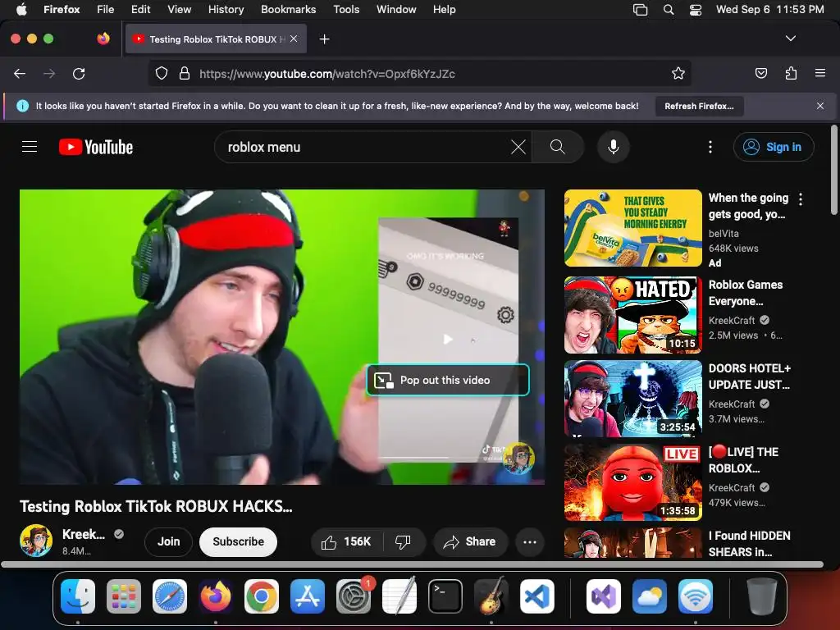Dislike the video with thumbs down
Image resolution: width=840 pixels, height=630 pixels.
tap(403, 541)
